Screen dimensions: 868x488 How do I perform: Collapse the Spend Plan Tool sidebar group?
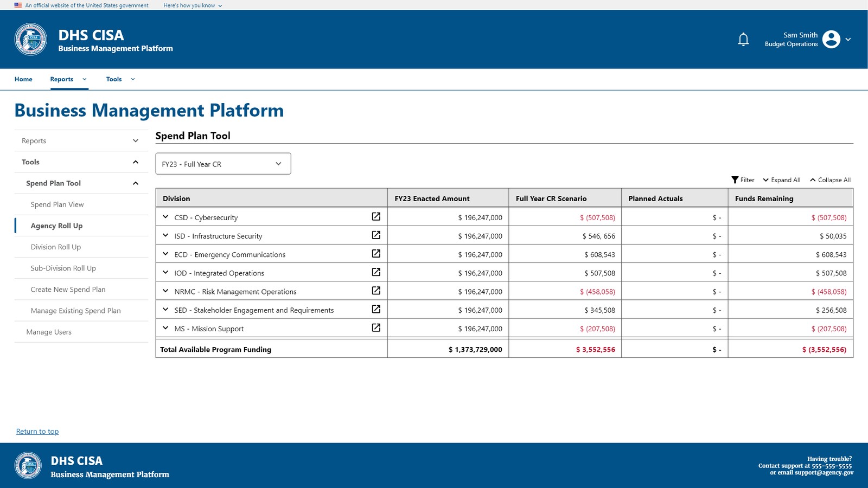pos(81,183)
